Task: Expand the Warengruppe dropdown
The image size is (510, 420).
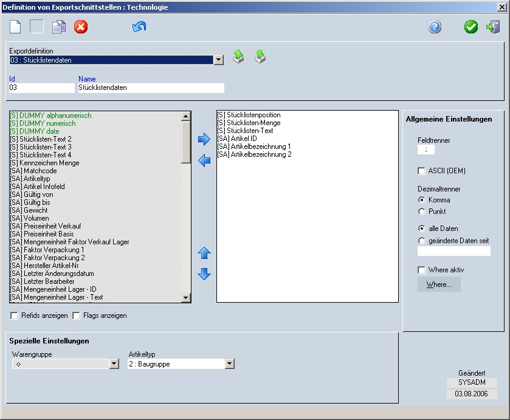Action: [x=114, y=364]
